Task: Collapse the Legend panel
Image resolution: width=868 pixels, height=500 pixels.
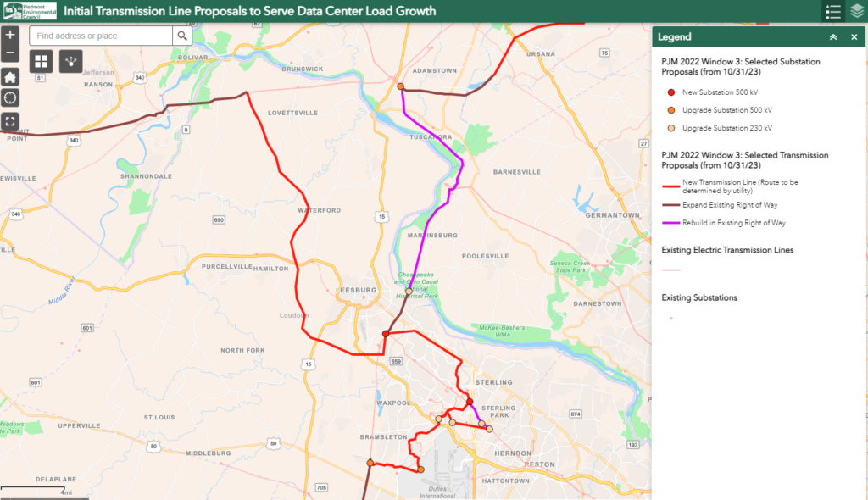Action: [x=833, y=37]
